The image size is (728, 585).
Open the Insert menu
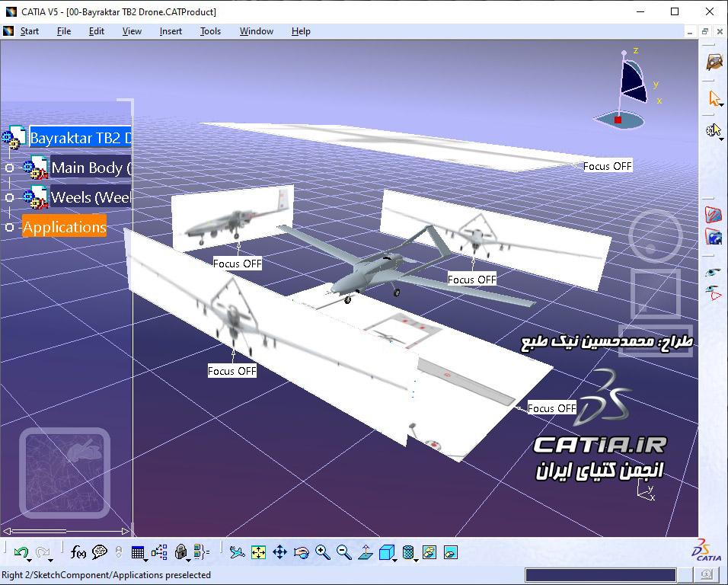pyautogui.click(x=171, y=31)
